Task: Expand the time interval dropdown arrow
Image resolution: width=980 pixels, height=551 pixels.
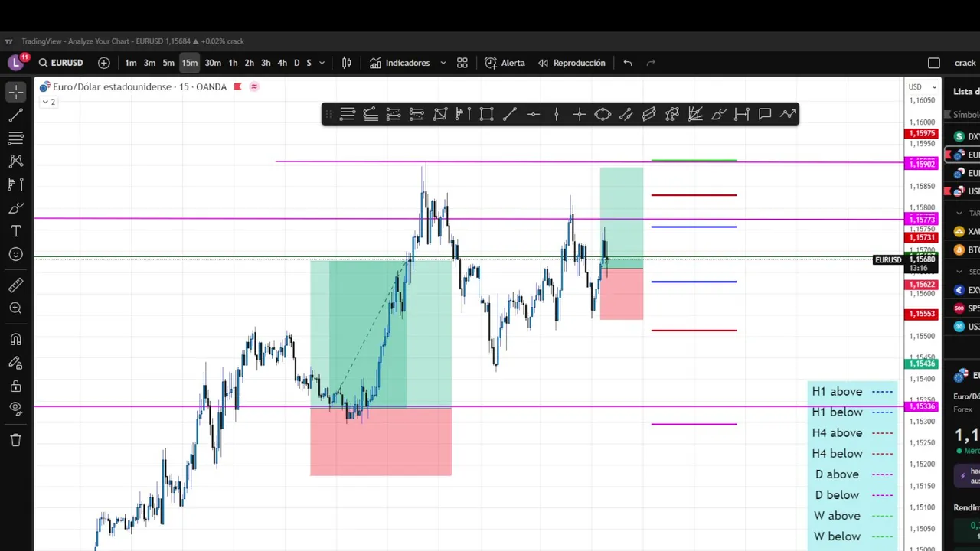Action: pyautogui.click(x=322, y=63)
